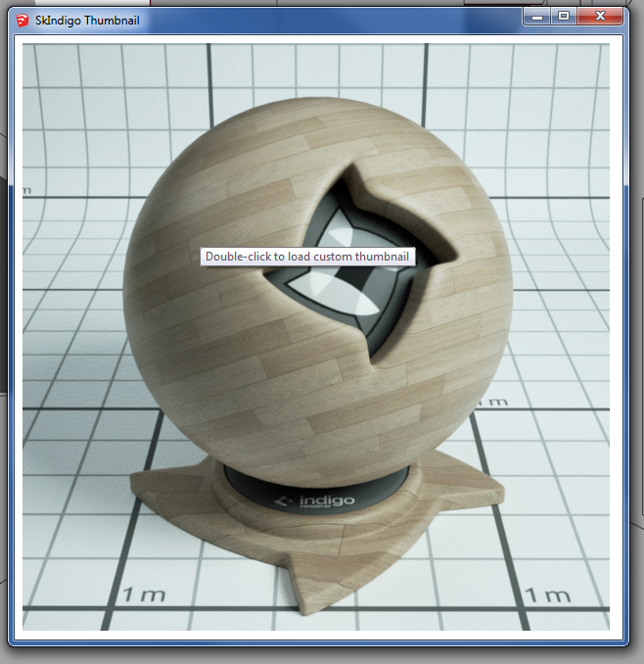The width and height of the screenshot is (644, 664).
Task: Click the "SkIndigo Thumbnail" title text
Action: click(x=85, y=18)
